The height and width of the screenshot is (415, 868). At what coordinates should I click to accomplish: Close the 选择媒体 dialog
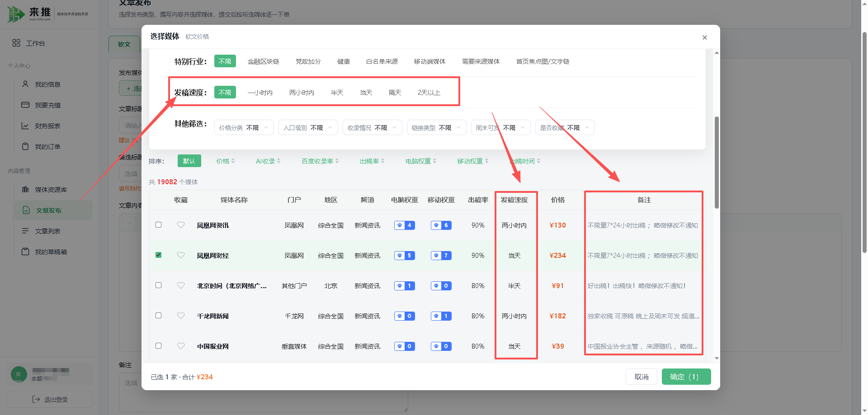pyautogui.click(x=704, y=37)
